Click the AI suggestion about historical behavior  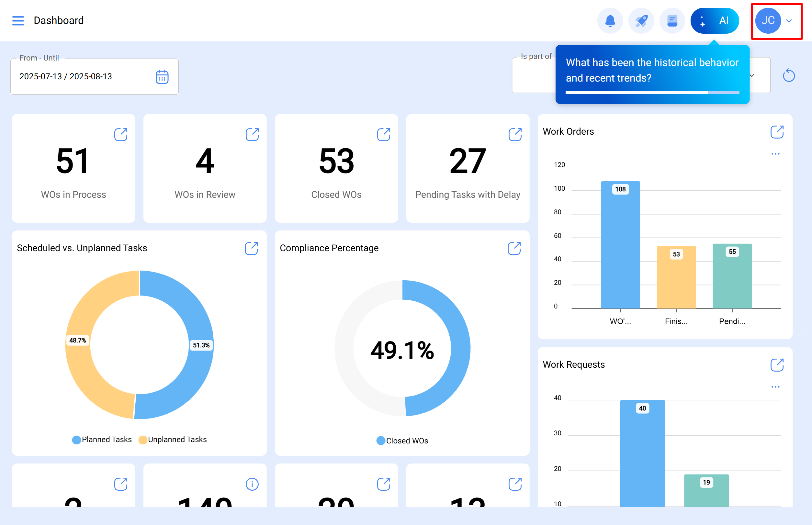pos(652,71)
